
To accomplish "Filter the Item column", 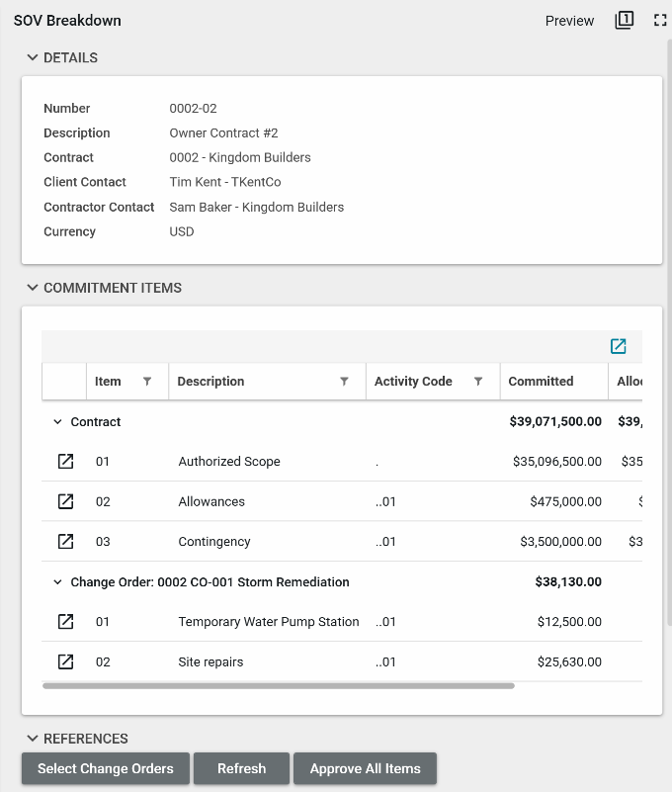I will 147,382.
